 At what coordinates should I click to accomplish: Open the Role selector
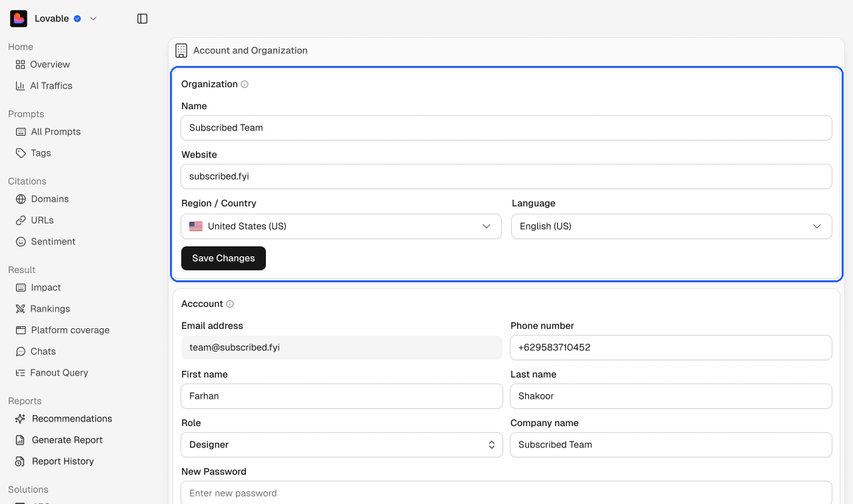342,445
